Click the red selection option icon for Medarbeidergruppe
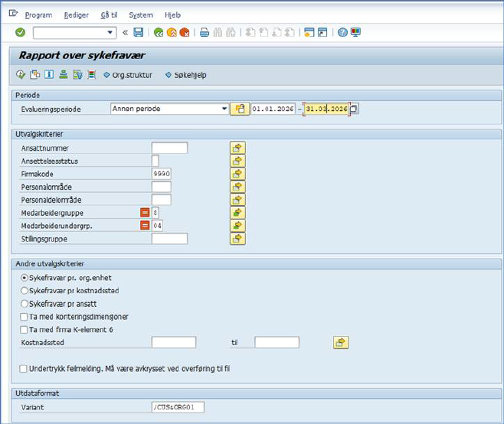The width and height of the screenshot is (504, 424). pyautogui.click(x=145, y=212)
